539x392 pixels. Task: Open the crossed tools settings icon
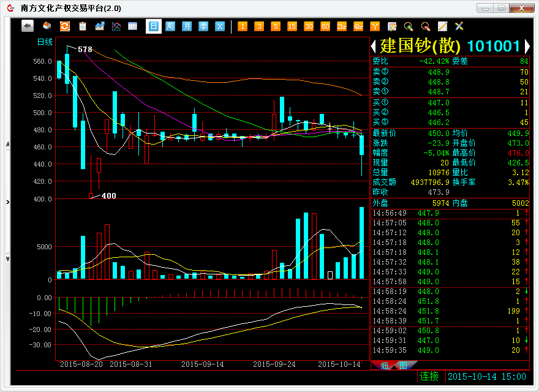[x=459, y=26]
